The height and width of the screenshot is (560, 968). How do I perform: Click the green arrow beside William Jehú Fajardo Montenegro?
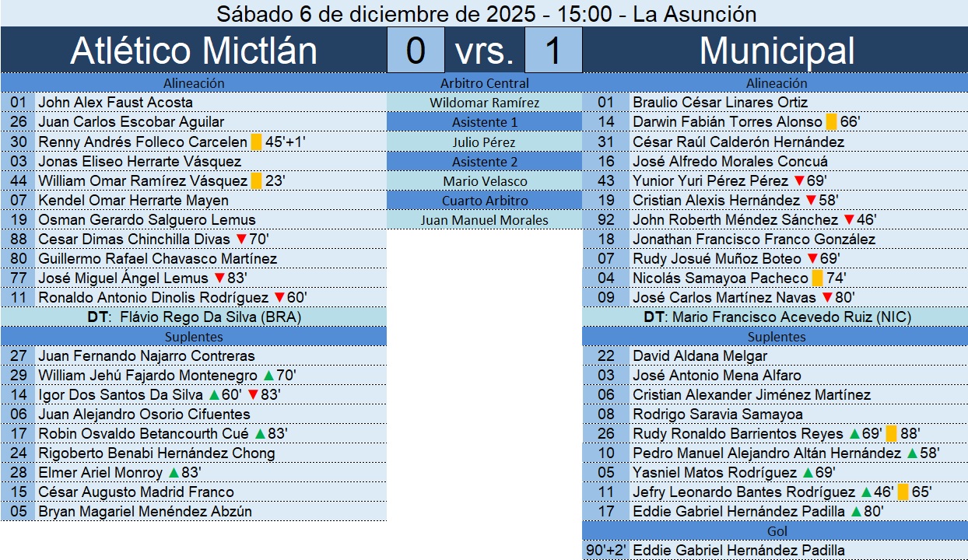[x=268, y=376]
